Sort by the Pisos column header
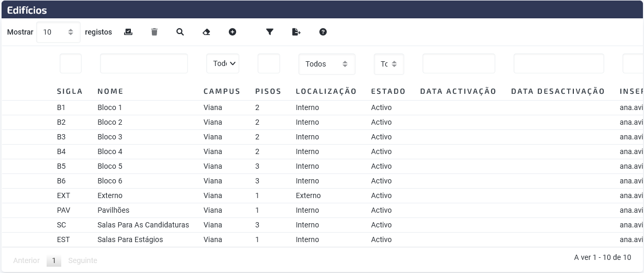644x273 pixels. pos(268,91)
